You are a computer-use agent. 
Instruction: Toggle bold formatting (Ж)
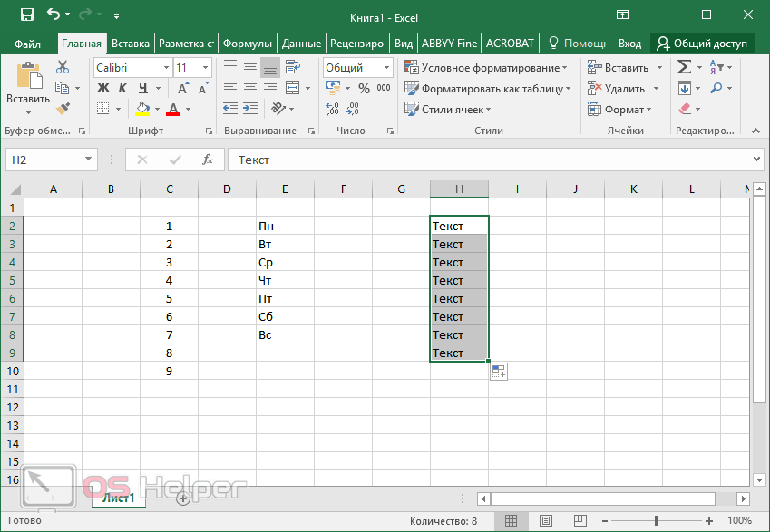click(102, 88)
